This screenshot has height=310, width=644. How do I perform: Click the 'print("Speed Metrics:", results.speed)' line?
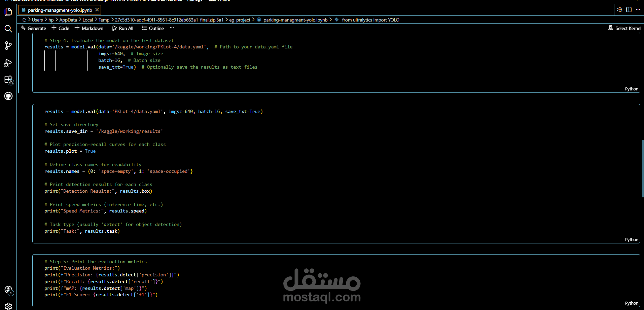click(96, 211)
